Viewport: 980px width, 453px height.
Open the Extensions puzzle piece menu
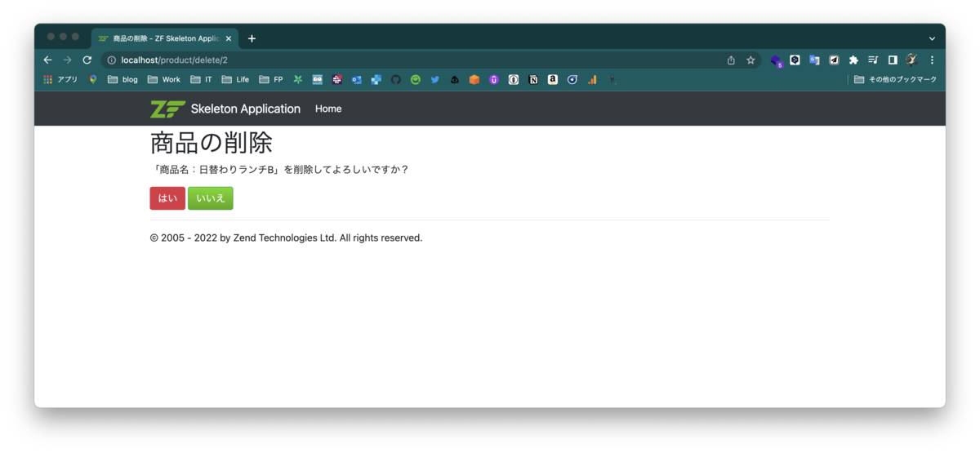click(853, 60)
